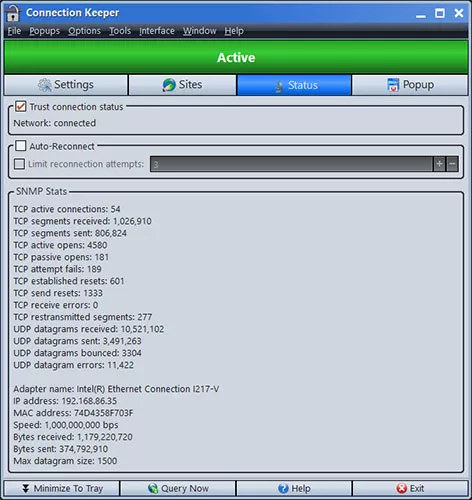Decrease reconnection attempts with minus button
This screenshot has height=500, width=472.
[x=452, y=164]
